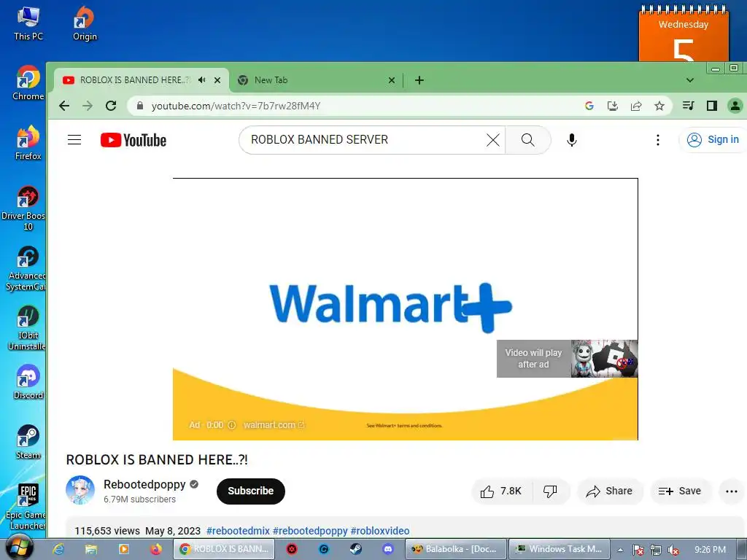Bookmark this page with star icon

click(659, 106)
